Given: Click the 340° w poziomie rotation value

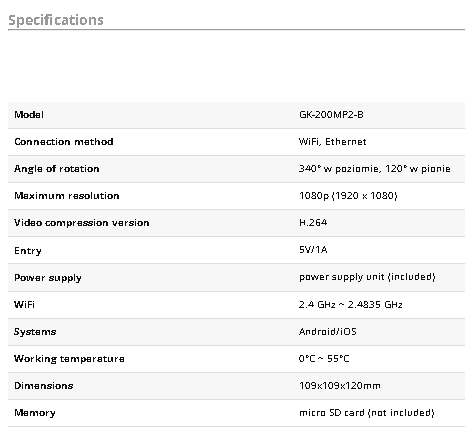Looking at the screenshot, I should coord(375,169).
